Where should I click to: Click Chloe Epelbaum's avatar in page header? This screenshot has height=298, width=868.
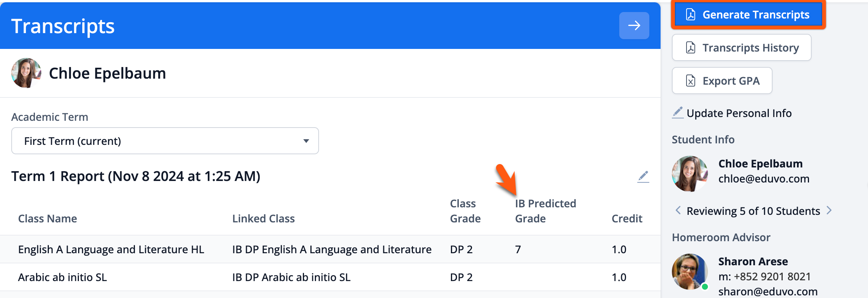pos(26,73)
